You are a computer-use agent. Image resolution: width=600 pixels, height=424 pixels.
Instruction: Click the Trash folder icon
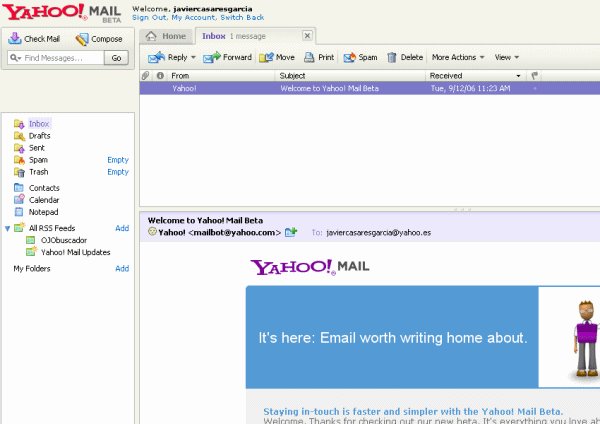[19, 172]
